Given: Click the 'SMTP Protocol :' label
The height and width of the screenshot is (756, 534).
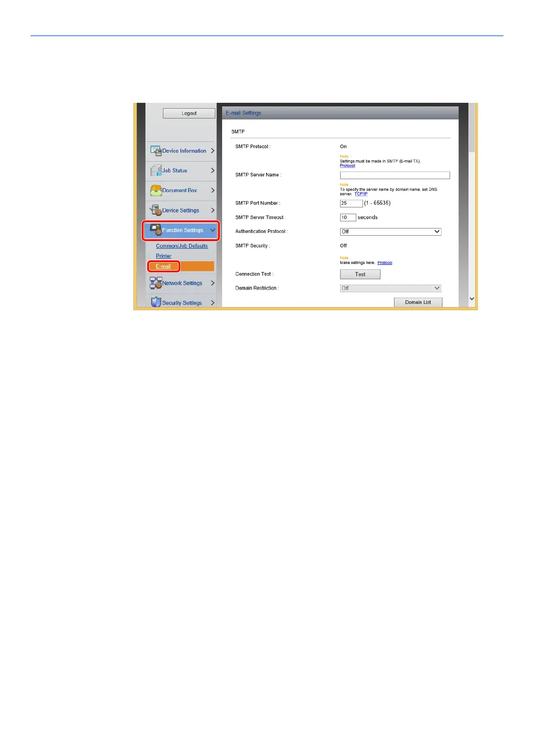Looking at the screenshot, I should [x=253, y=146].
